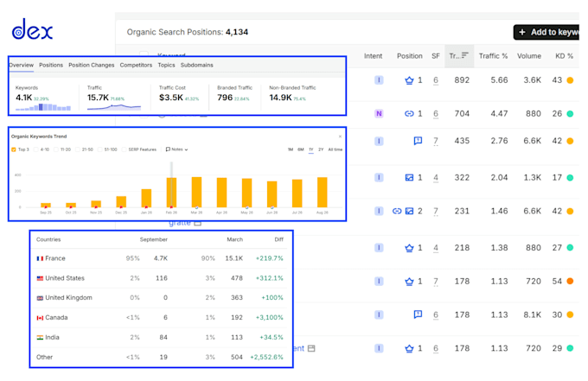Check the 51-100 positions checkbox
Viewport: 588px width, 381px height.
pyautogui.click(x=99, y=149)
